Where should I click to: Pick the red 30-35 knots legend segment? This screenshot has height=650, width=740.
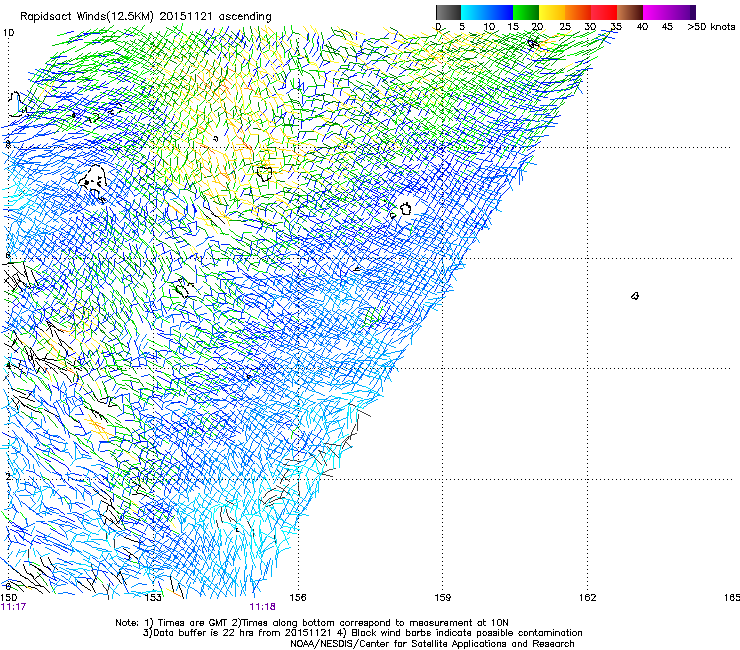pos(604,12)
